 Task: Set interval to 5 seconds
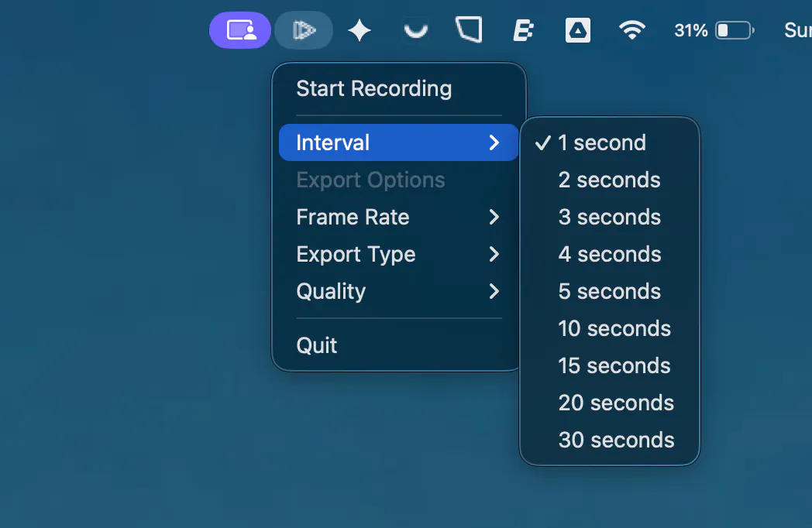point(610,291)
